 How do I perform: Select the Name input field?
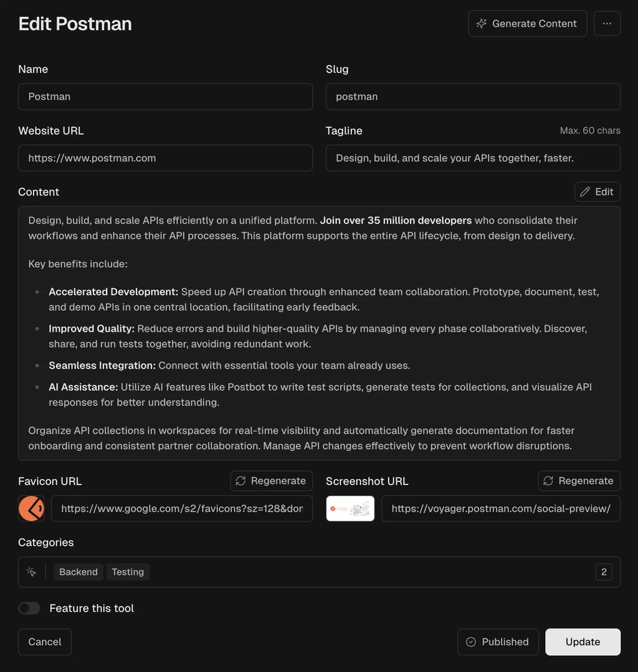click(165, 97)
